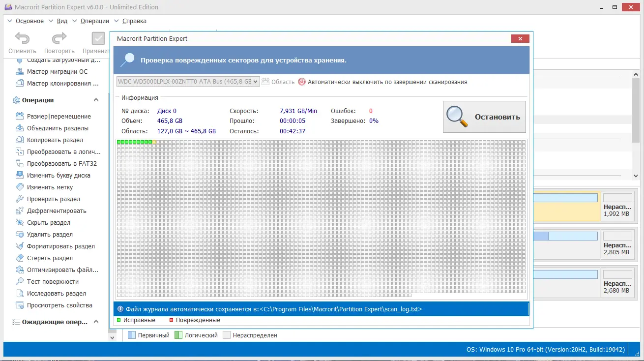Run Проверить раздел from sidebar
This screenshot has width=644, height=361.
(48, 199)
